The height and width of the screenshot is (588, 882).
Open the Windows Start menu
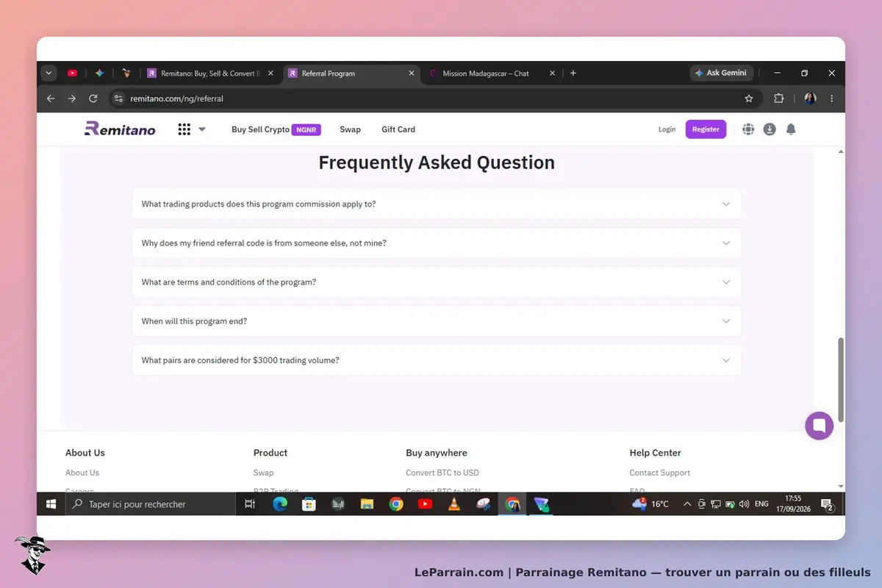(x=51, y=504)
